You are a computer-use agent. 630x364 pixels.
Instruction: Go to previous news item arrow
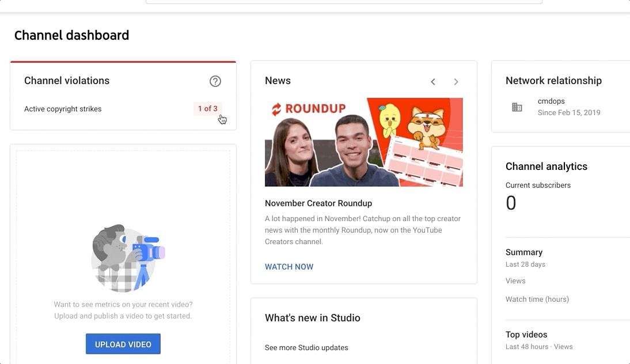coord(433,82)
